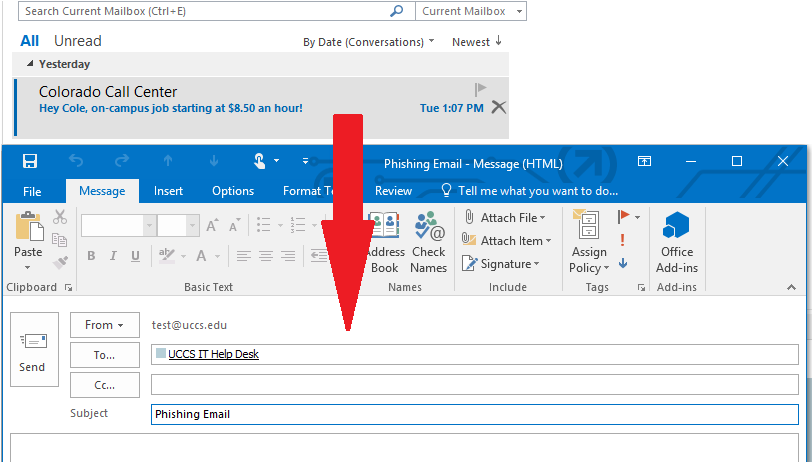Align text left

pos(243,255)
